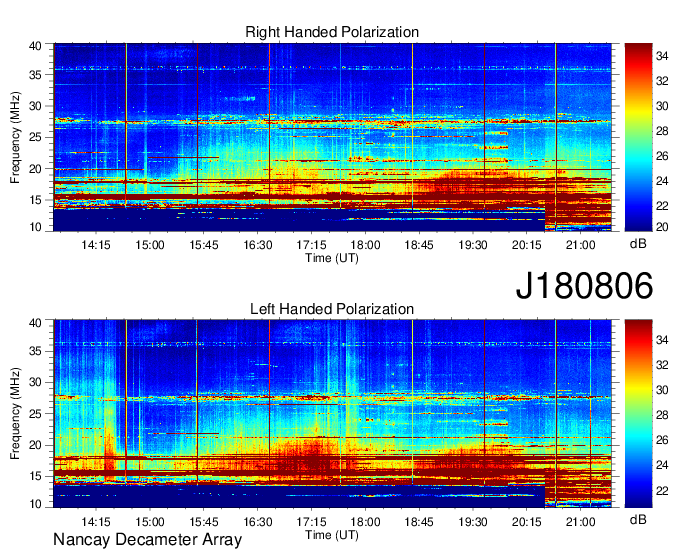This screenshot has width=680, height=552.
Task: Click the 30 MHz tick label on bottom plot
Action: (x=35, y=382)
